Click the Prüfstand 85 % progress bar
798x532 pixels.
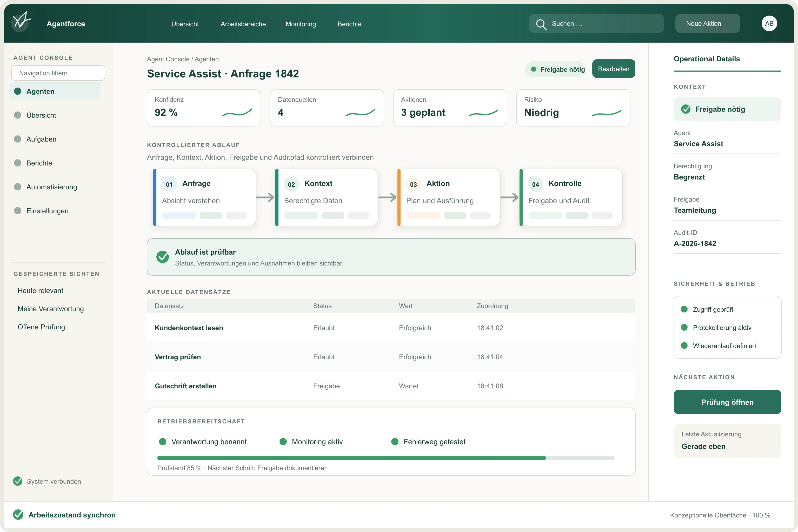(x=386, y=458)
